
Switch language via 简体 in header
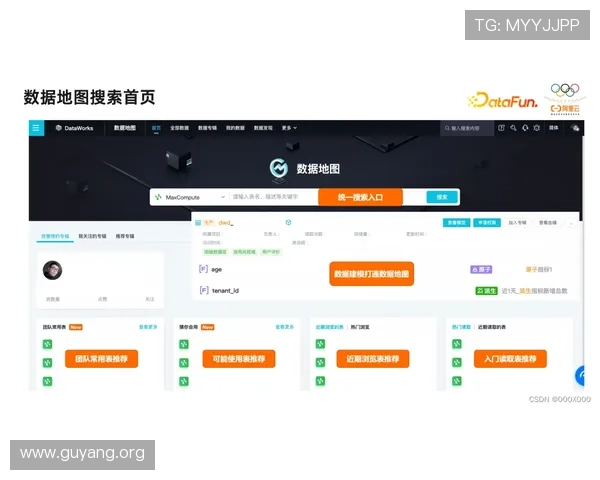click(x=554, y=128)
